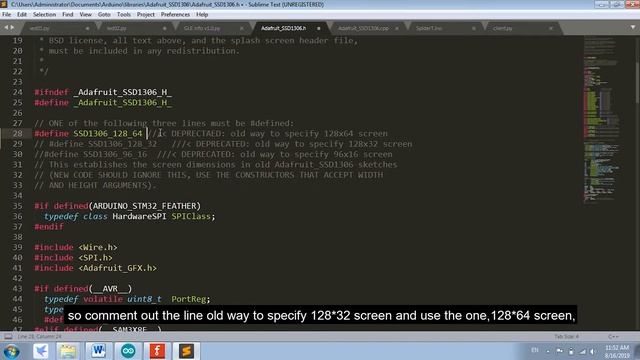The width and height of the screenshot is (640, 360).
Task: Click on the #include <Adafruit_GFX.h> line
Action: pyautogui.click(x=96, y=268)
